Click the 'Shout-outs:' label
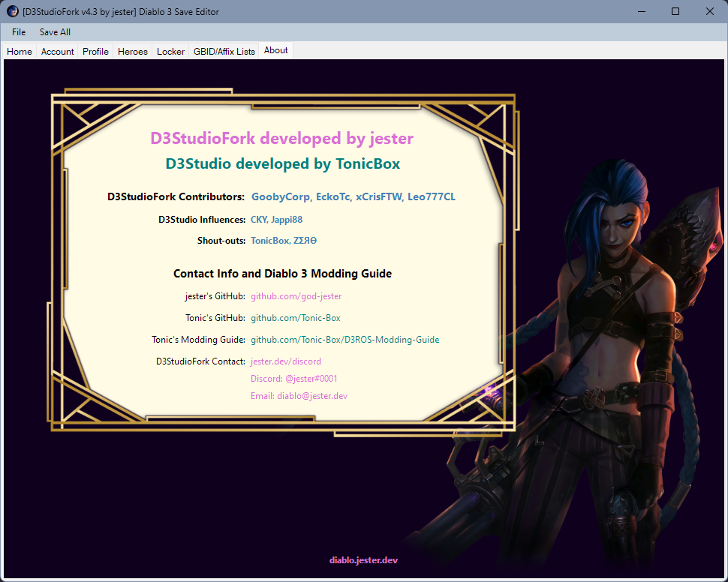728x582 pixels. click(221, 241)
